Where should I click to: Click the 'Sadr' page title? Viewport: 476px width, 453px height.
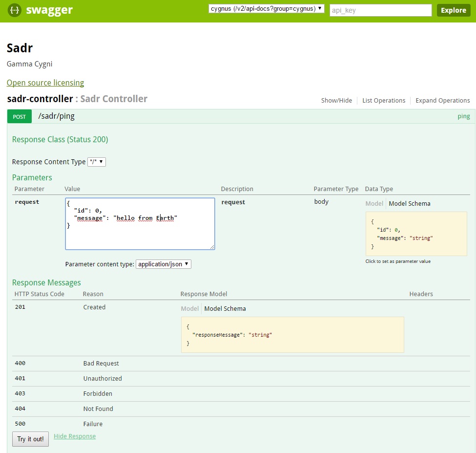click(20, 48)
